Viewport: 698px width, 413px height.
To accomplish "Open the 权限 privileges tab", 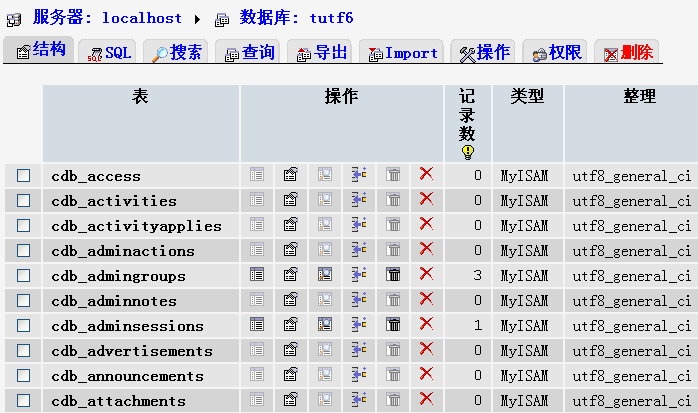I will [x=557, y=53].
